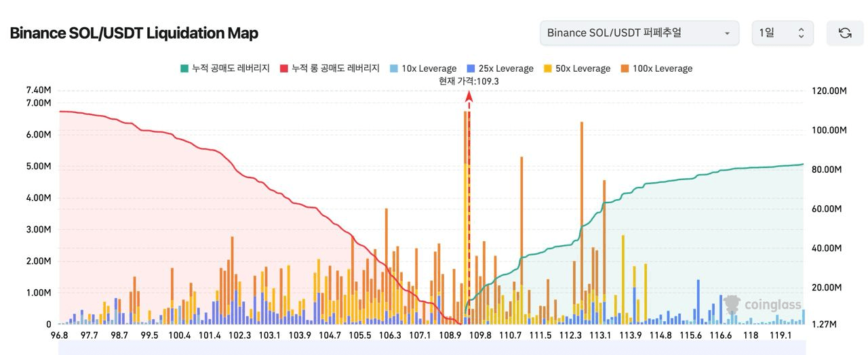Click the 106.3 x-axis price label

(390, 335)
